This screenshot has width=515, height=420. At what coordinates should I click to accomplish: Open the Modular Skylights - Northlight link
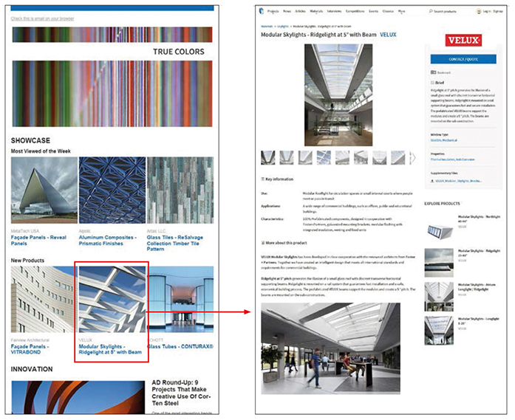[x=479, y=219]
